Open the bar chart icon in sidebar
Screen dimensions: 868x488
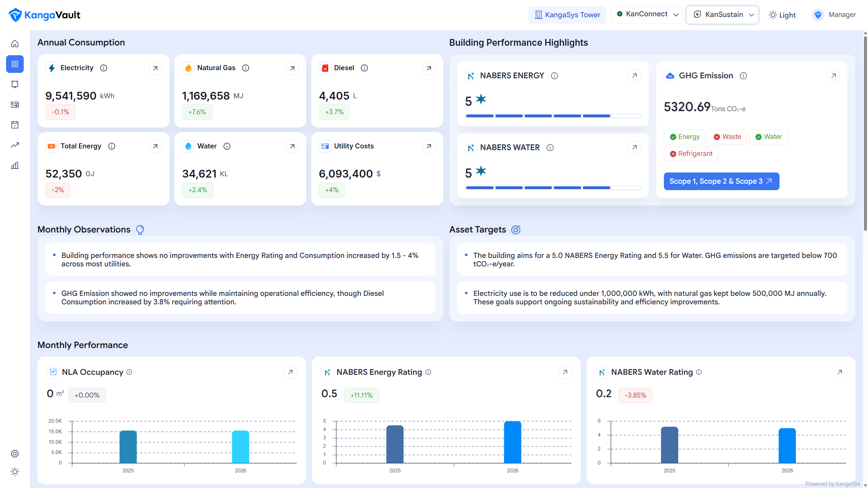(x=15, y=165)
